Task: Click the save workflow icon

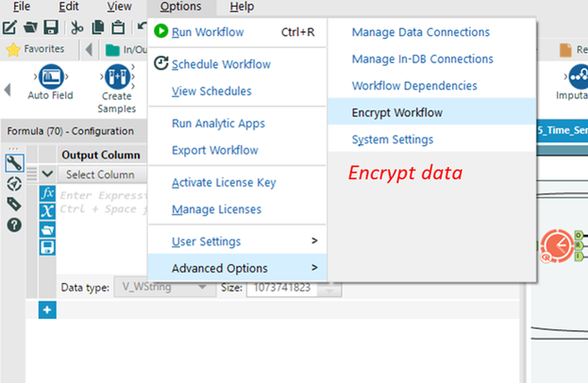Action: tap(50, 27)
